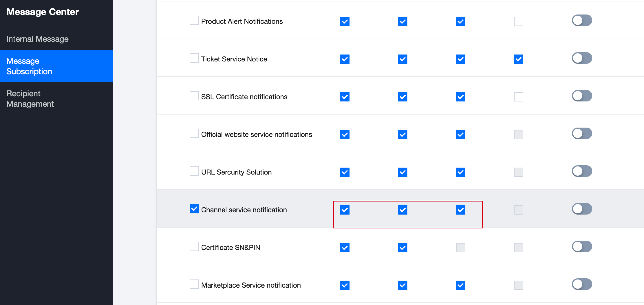Screen dimensions: 644x305
Task: Select the Product Alert Notifications row checkbox
Action: click(194, 21)
